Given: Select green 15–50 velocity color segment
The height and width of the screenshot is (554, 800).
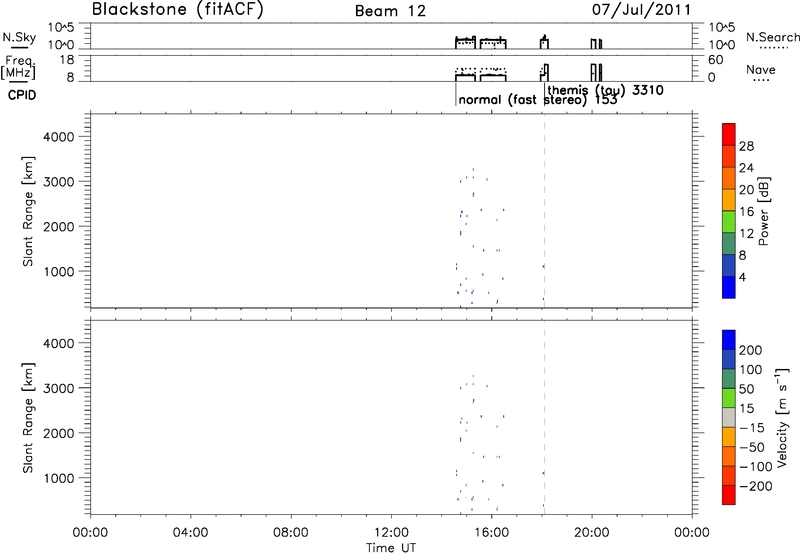Looking at the screenshot, I should (729, 398).
